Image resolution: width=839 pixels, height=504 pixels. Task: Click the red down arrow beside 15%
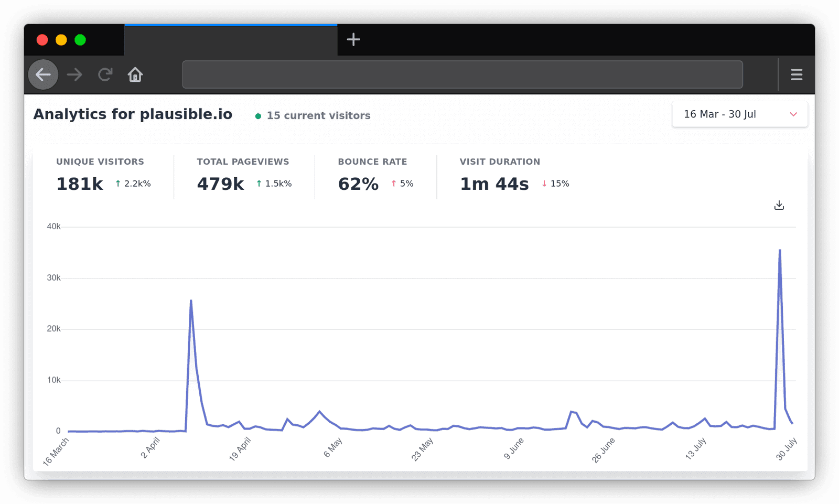(544, 184)
